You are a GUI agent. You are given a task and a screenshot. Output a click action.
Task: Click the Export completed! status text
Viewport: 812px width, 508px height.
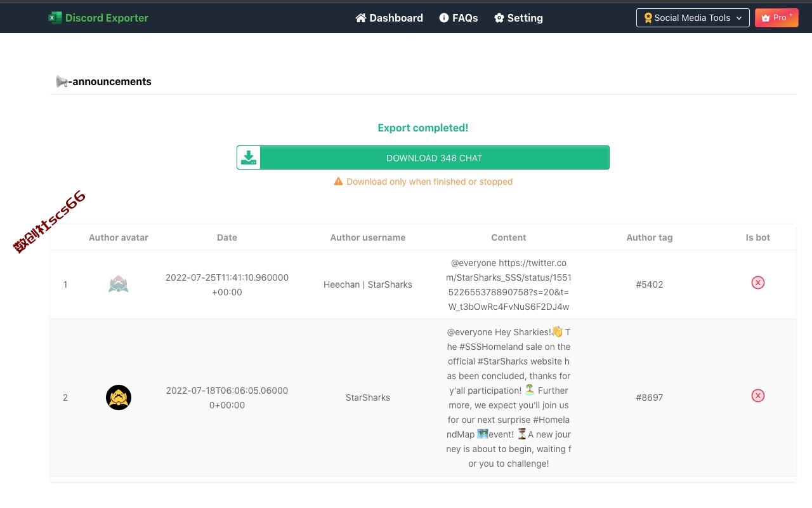(423, 128)
